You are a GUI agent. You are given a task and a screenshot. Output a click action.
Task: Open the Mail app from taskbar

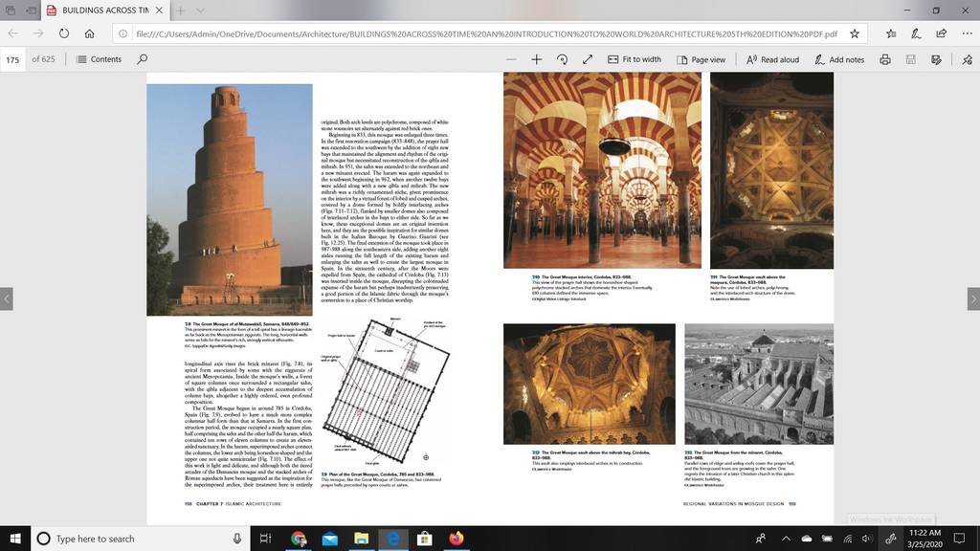click(330, 539)
